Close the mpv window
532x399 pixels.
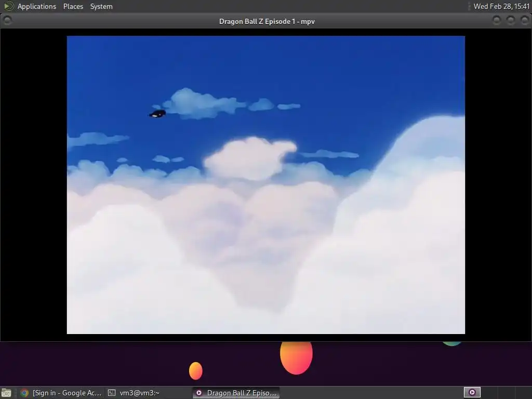click(x=525, y=21)
